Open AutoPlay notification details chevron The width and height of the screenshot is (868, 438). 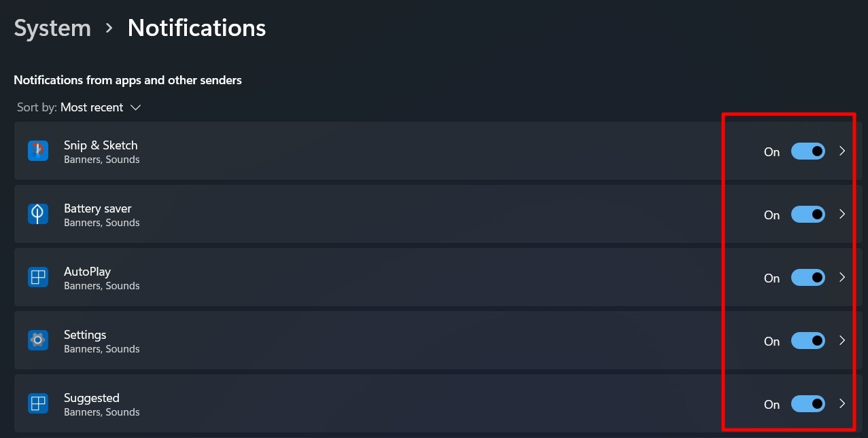(842, 278)
